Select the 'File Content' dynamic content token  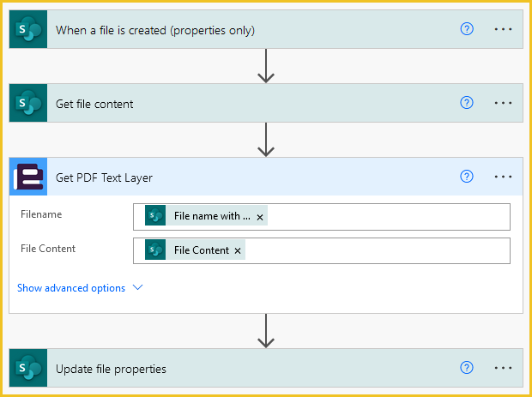click(195, 250)
